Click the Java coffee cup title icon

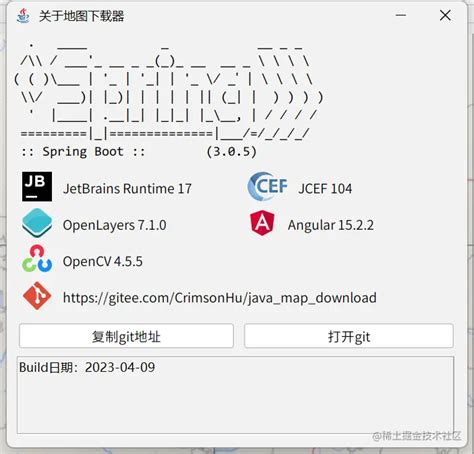[23, 16]
